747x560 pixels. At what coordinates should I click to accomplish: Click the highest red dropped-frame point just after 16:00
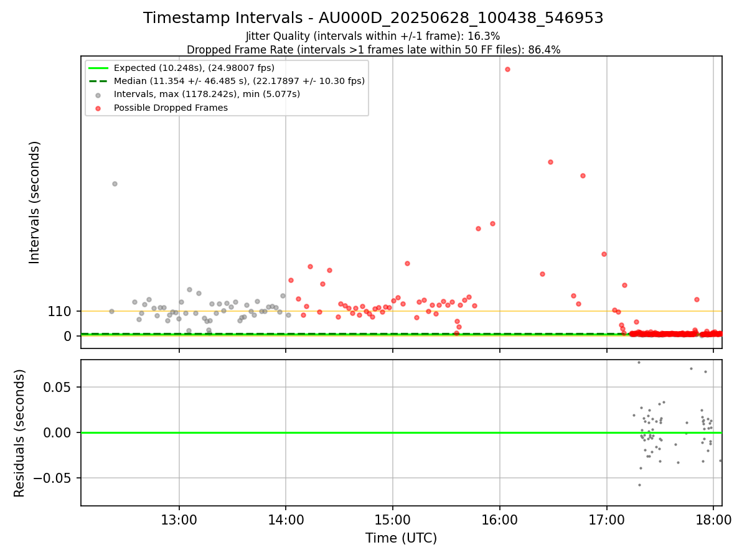(x=507, y=69)
